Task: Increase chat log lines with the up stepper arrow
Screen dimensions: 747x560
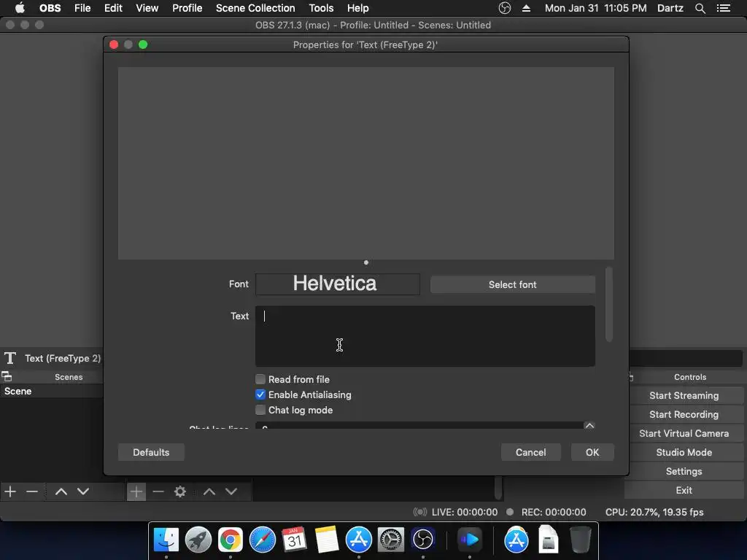Action: click(x=589, y=425)
